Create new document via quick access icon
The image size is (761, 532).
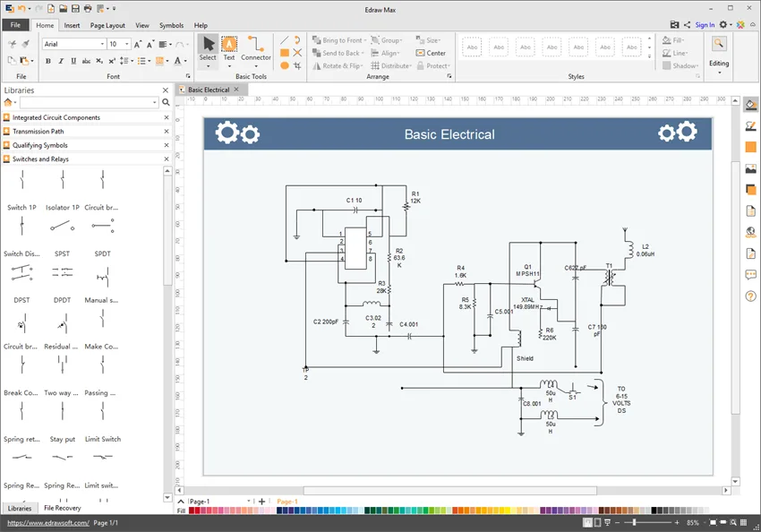click(x=50, y=8)
